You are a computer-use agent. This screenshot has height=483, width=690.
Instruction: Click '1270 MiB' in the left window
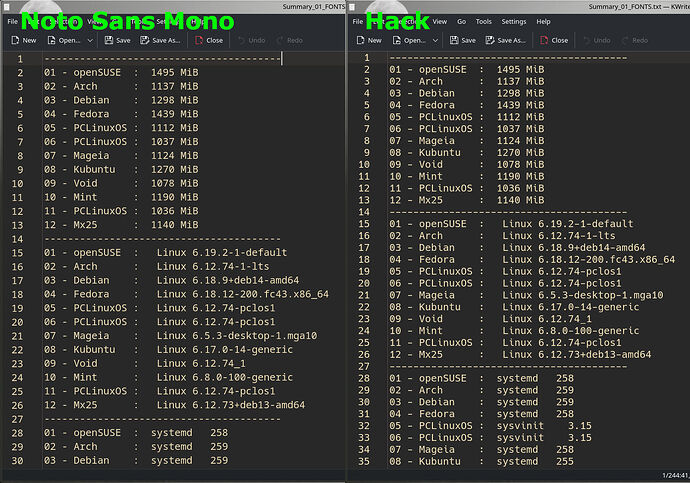pos(175,169)
